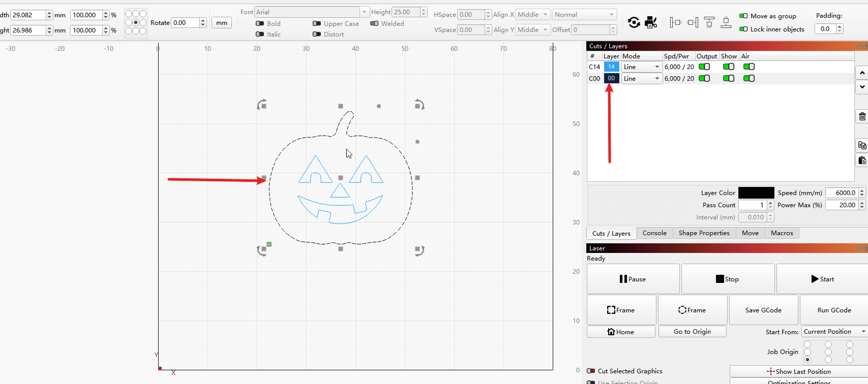Click the Go to Origin button
868x384 pixels.
pyautogui.click(x=692, y=332)
